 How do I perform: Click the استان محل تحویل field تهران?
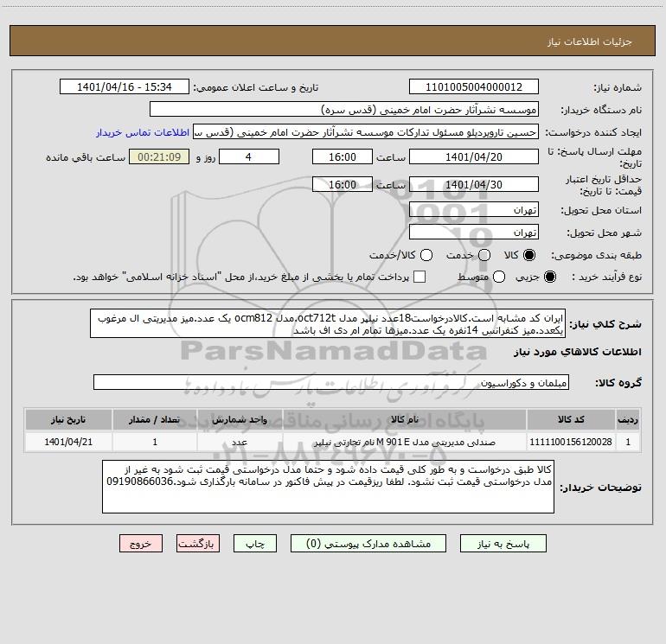[x=474, y=210]
